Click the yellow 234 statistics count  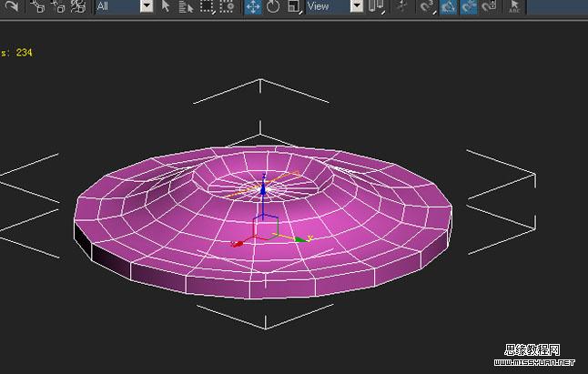[x=24, y=53]
